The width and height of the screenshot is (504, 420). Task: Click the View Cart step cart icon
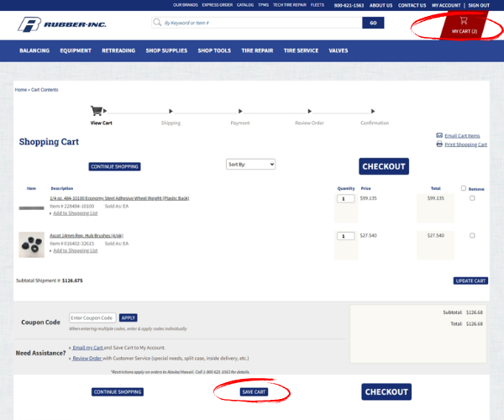(x=97, y=110)
